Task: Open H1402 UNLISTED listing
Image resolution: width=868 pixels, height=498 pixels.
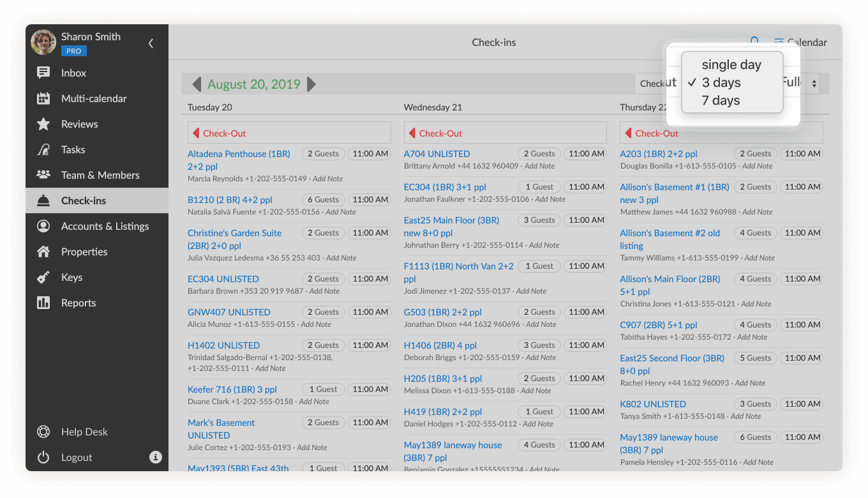Action: click(x=223, y=345)
